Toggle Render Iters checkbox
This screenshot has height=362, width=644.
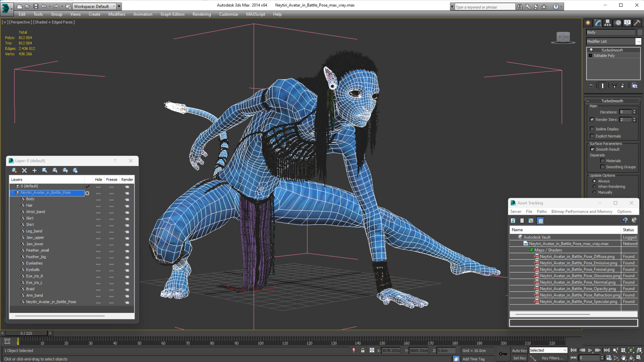(x=592, y=119)
